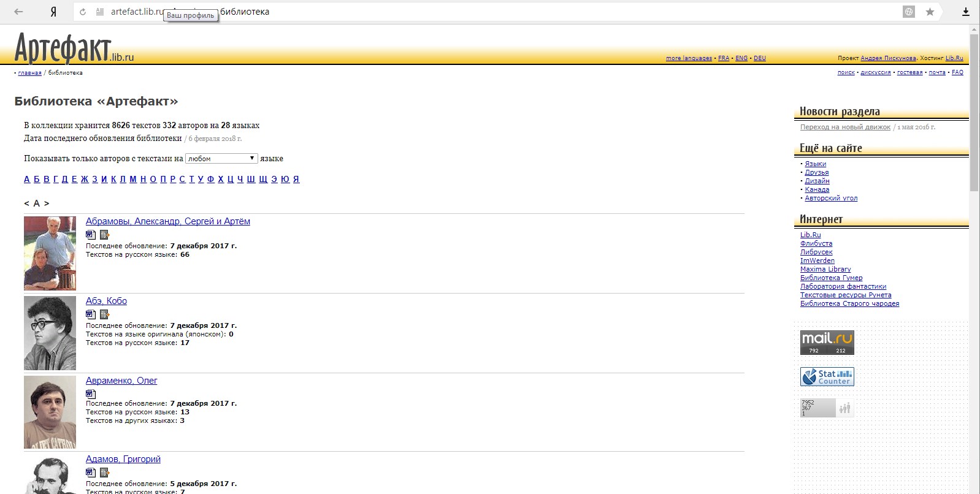
Task: Jump to authors starting with letter Я
Action: (296, 179)
